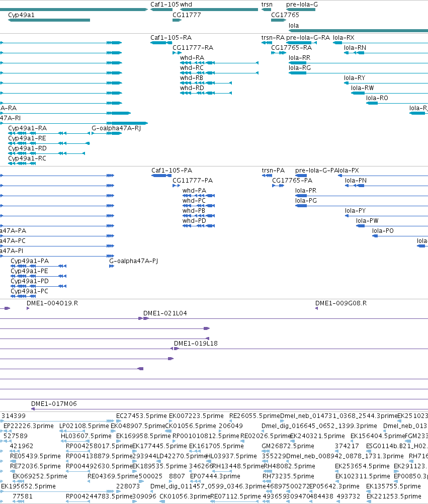Click the CG11777 gene label

point(187,15)
